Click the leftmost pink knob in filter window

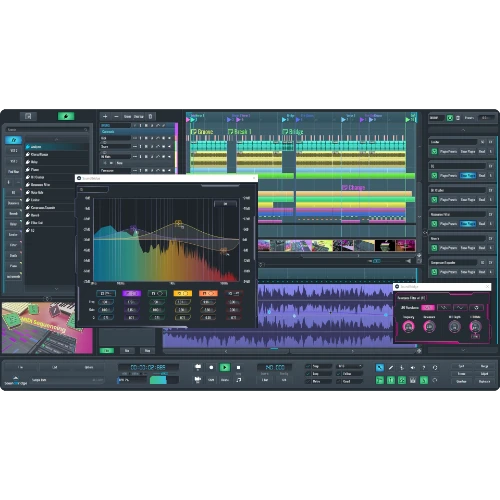(x=408, y=327)
